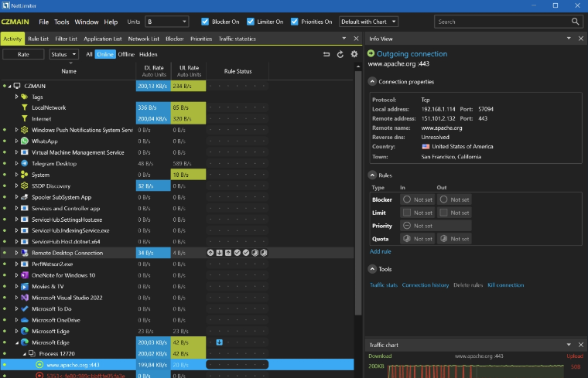Click the Telegram Desktop icon
588x378 pixels.
point(25,164)
